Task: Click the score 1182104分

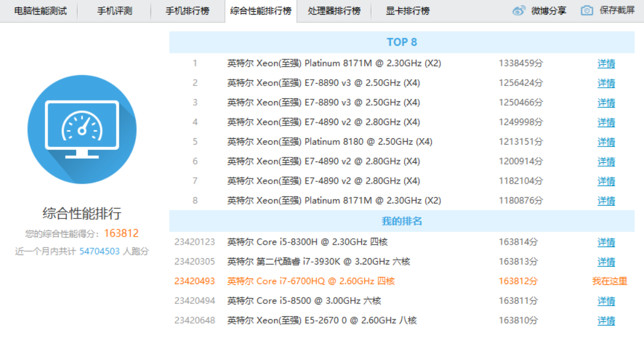Action: point(521,181)
